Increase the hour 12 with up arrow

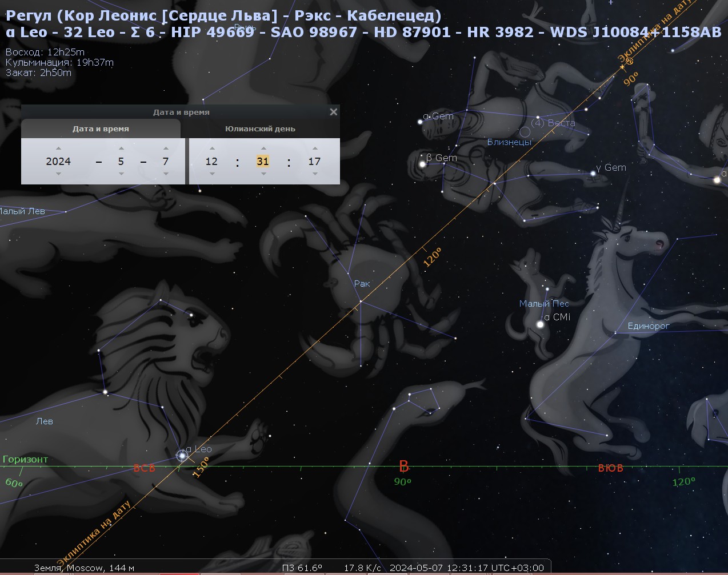[x=212, y=148]
